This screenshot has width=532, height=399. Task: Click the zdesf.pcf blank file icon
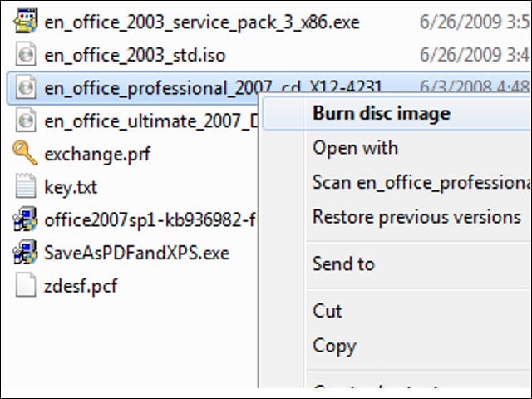[26, 284]
